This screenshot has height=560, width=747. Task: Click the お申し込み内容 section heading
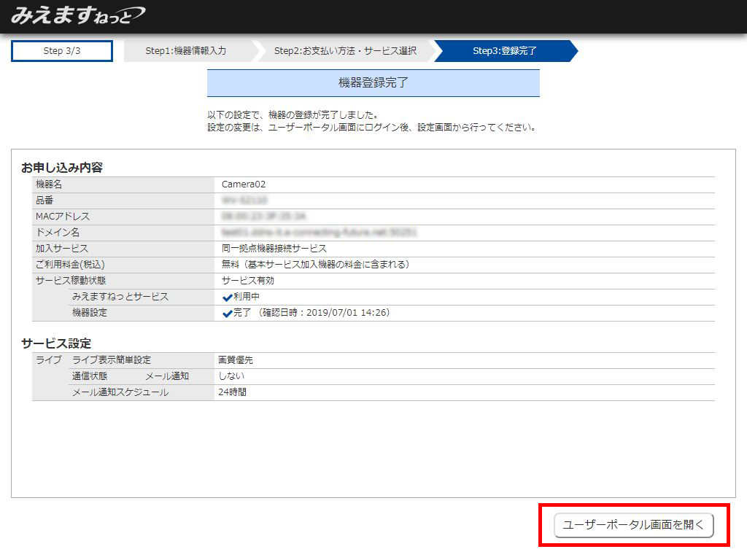[62, 168]
